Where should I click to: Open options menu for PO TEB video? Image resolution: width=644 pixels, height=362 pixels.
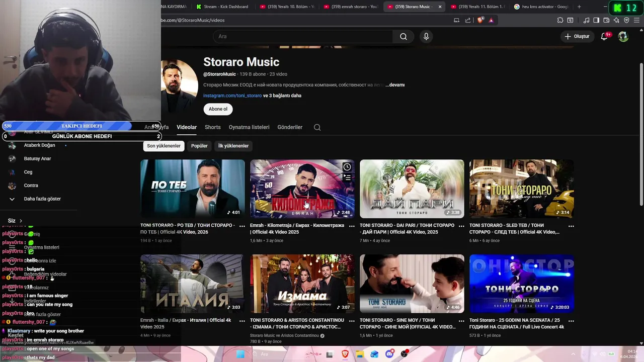tap(242, 226)
